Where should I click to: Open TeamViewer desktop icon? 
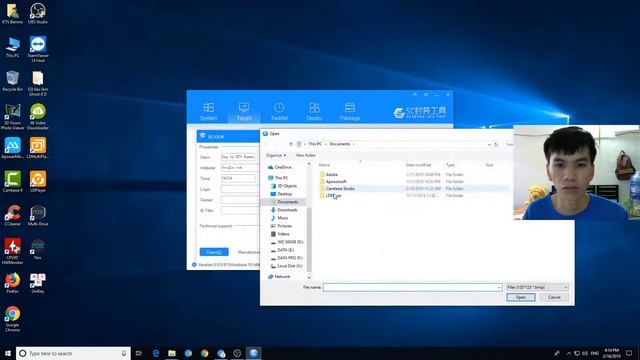(x=38, y=49)
